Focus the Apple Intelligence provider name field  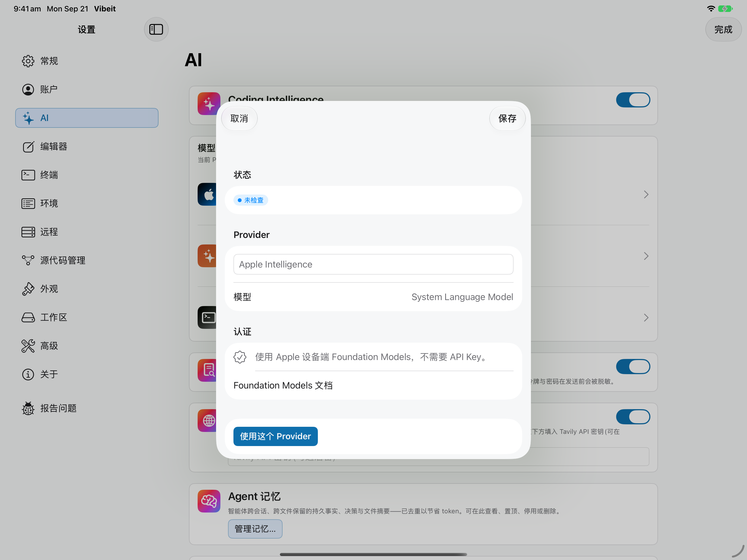tap(373, 264)
